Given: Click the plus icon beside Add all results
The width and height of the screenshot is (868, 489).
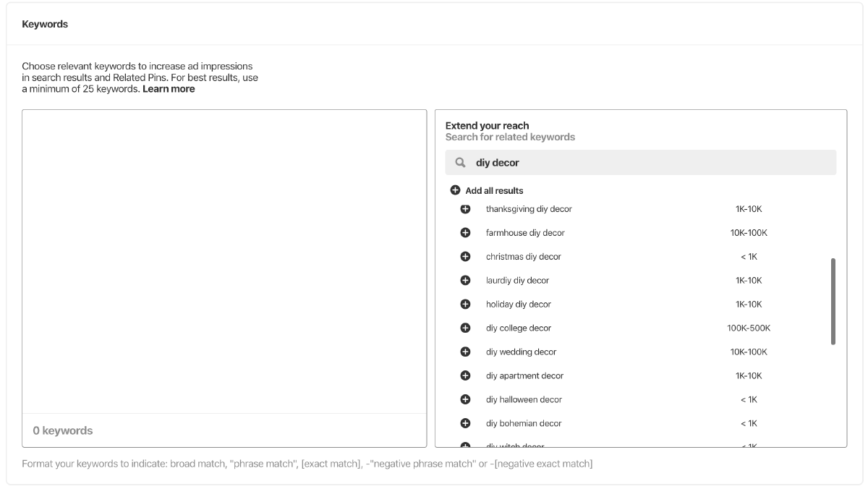Looking at the screenshot, I should pos(456,190).
